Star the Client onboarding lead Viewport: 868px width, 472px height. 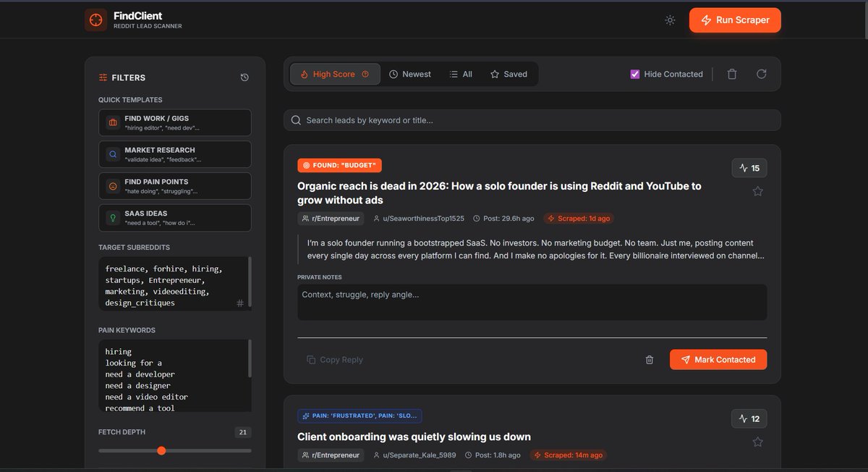(x=758, y=442)
